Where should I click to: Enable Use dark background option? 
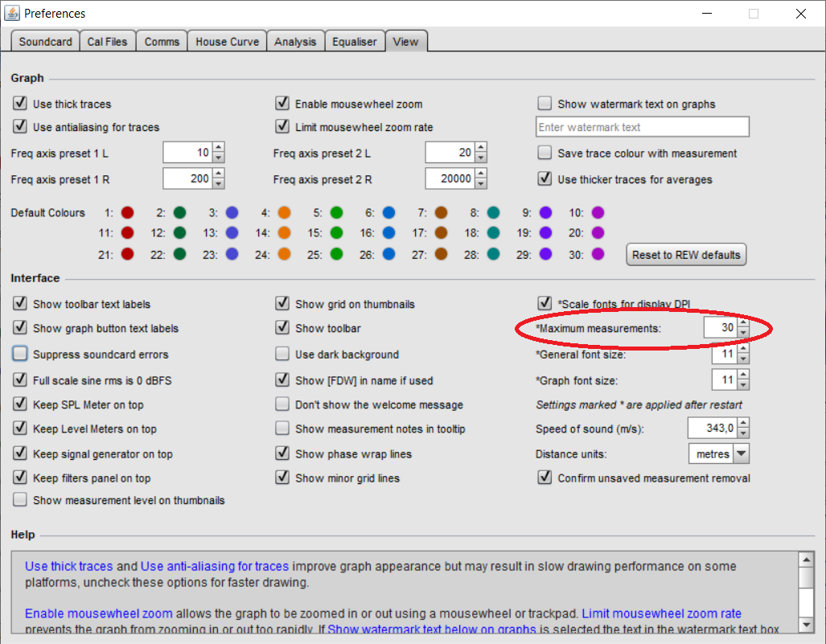click(x=282, y=355)
